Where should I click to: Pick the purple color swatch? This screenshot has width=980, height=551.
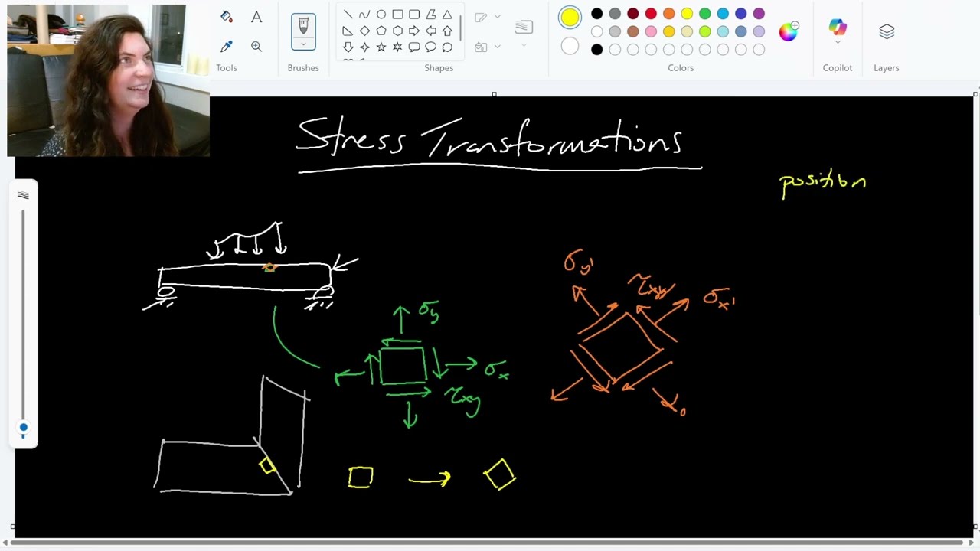(759, 14)
